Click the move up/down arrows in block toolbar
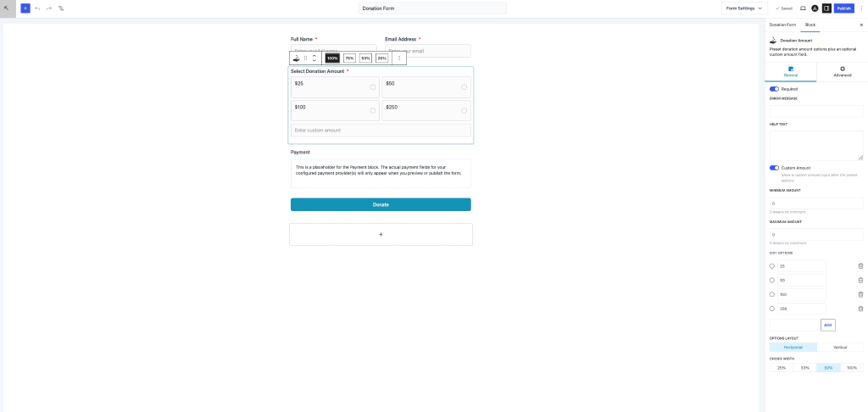The width and height of the screenshot is (868, 412). coord(314,58)
